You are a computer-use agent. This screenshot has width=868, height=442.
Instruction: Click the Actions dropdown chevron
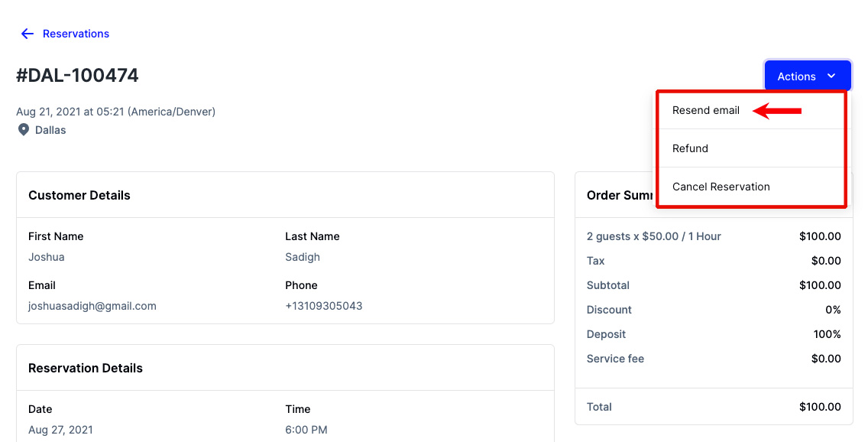(831, 76)
